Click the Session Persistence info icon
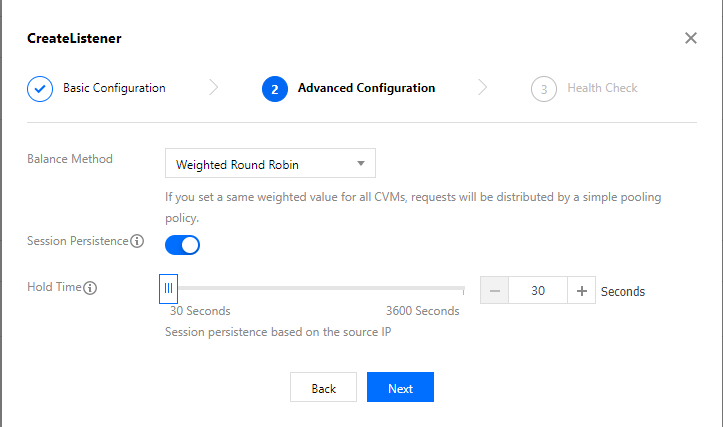723x427 pixels. tap(138, 241)
